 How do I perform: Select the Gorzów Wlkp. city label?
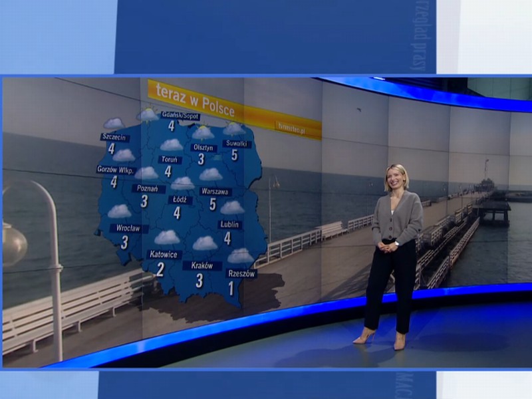pyautogui.click(x=115, y=170)
